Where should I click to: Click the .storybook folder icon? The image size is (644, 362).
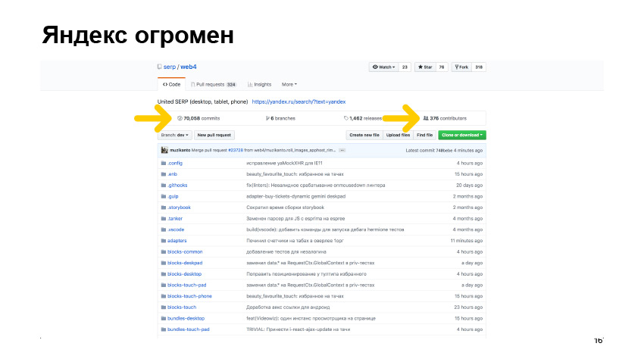164,208
